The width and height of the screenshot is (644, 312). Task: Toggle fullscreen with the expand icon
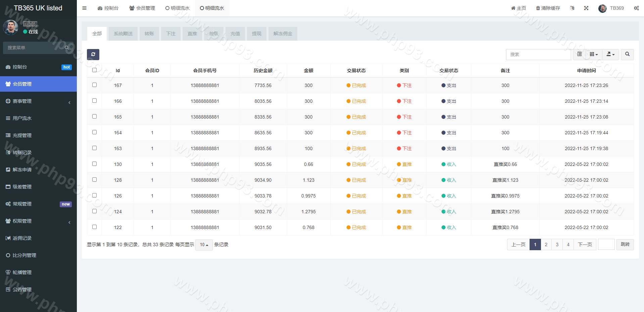586,8
